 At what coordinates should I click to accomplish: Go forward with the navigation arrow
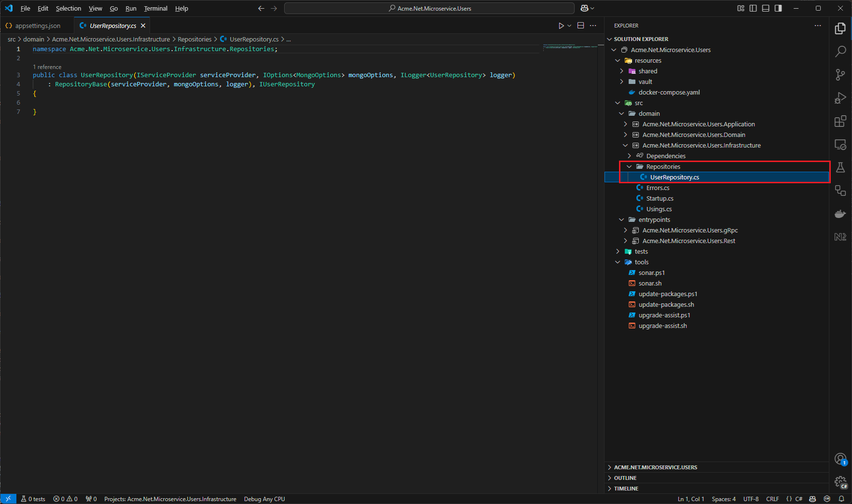point(274,8)
